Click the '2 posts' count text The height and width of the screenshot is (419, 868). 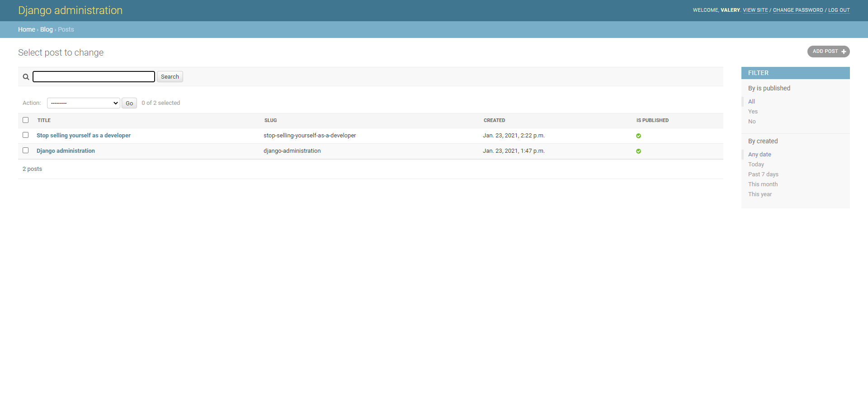pos(32,169)
